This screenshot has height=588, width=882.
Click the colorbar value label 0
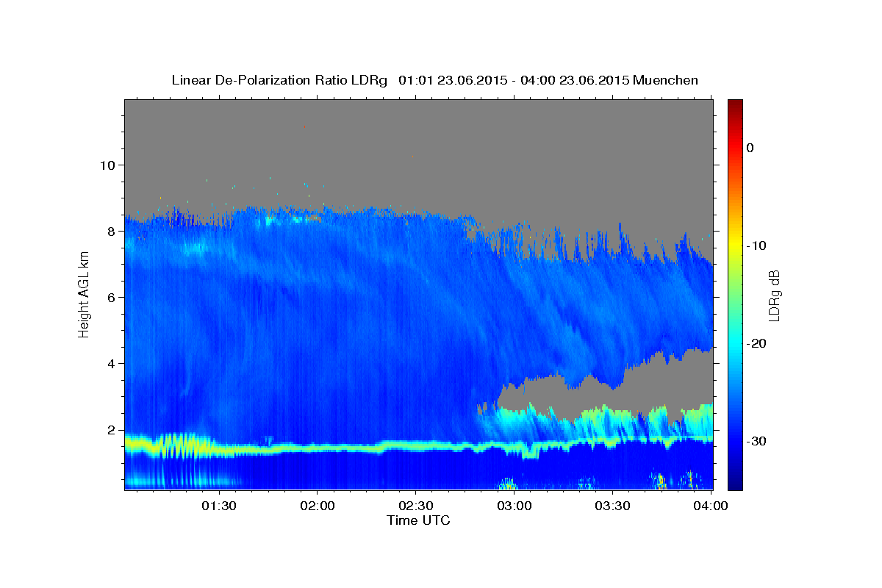(x=750, y=148)
